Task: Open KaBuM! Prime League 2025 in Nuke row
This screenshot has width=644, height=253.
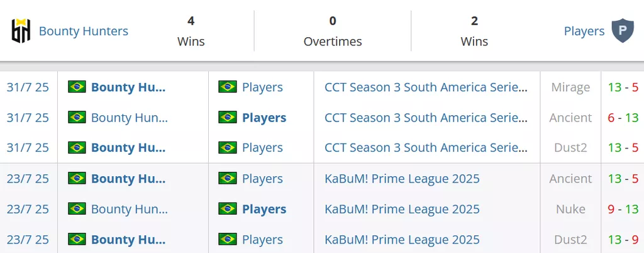Action: pyautogui.click(x=402, y=209)
